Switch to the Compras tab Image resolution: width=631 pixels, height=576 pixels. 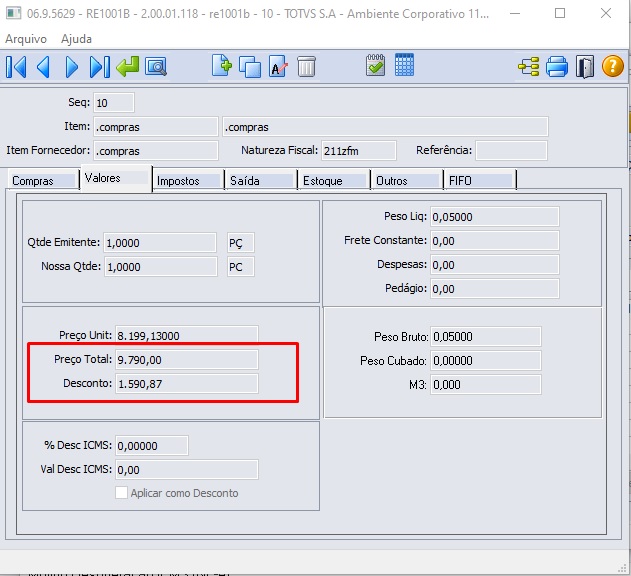point(43,181)
